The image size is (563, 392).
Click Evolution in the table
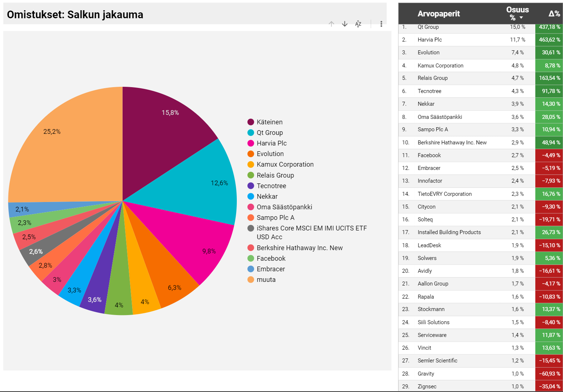[x=428, y=53]
